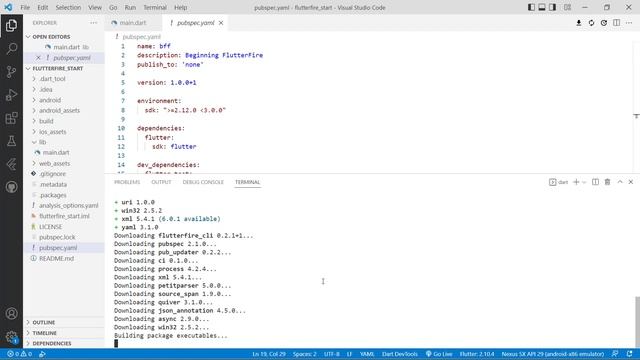
Task: Click YAML language mode indicator
Action: (x=367, y=354)
